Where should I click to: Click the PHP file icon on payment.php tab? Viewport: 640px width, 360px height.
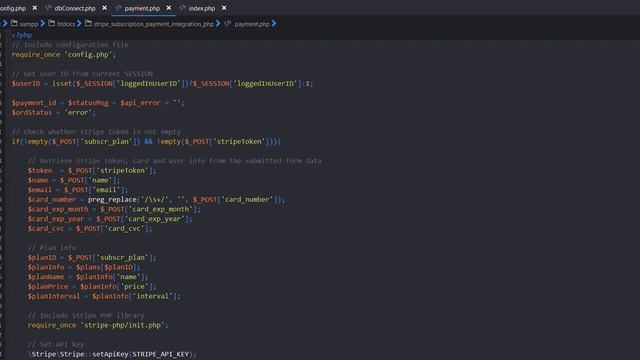pyautogui.click(x=118, y=8)
